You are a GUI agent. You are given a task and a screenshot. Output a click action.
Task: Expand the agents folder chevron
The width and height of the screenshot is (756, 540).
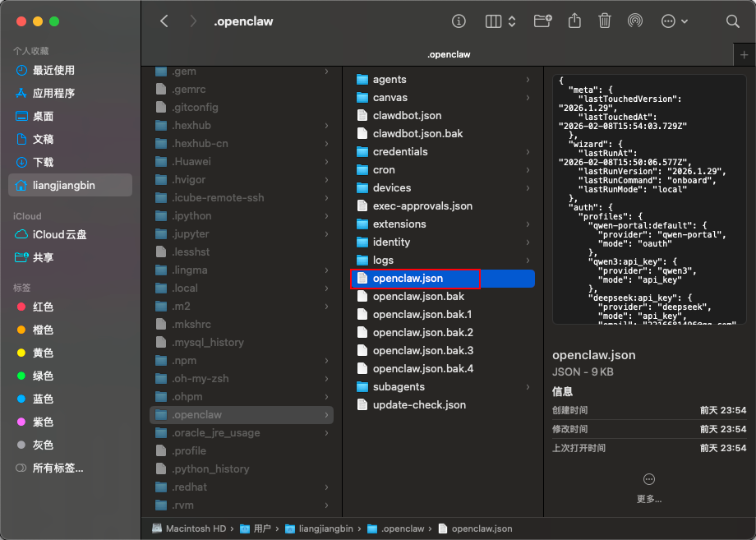(x=528, y=80)
